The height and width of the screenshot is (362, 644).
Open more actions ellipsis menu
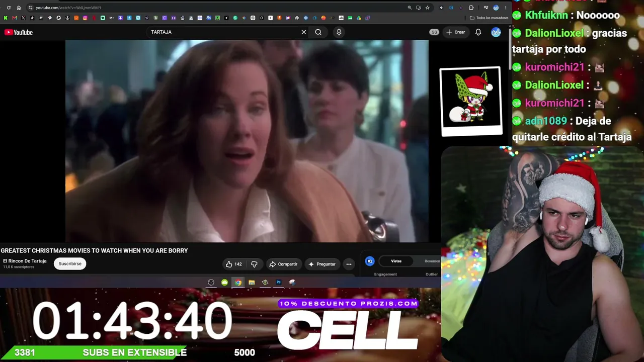point(349,264)
